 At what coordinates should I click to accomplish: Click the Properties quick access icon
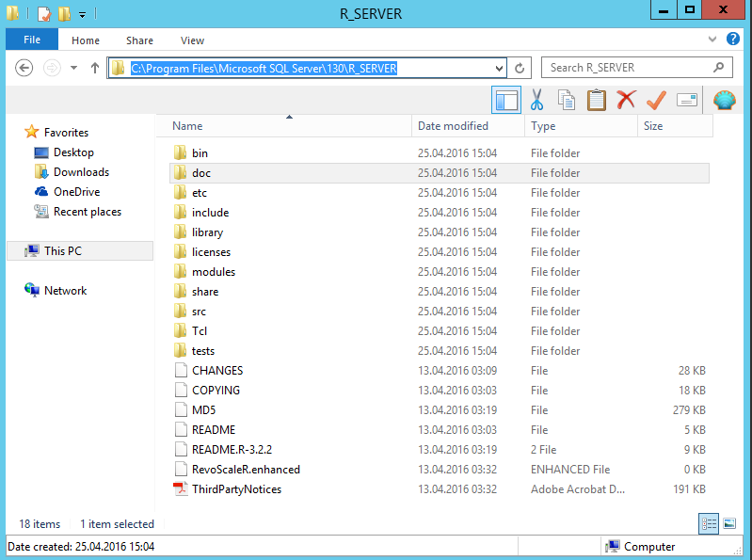pos(44,13)
